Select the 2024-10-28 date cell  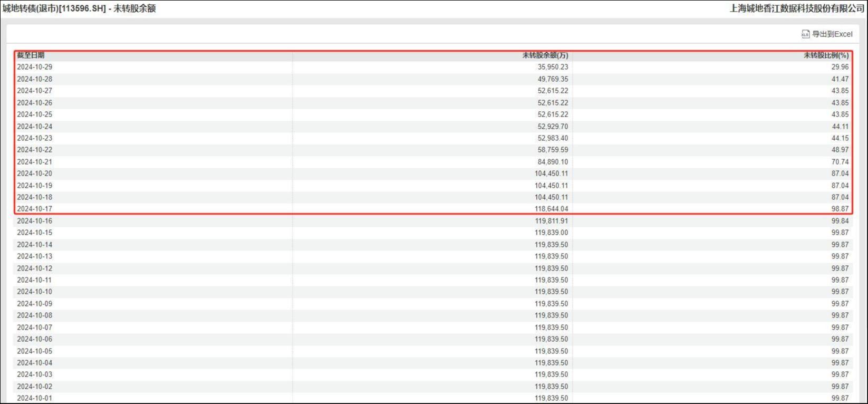pyautogui.click(x=35, y=79)
